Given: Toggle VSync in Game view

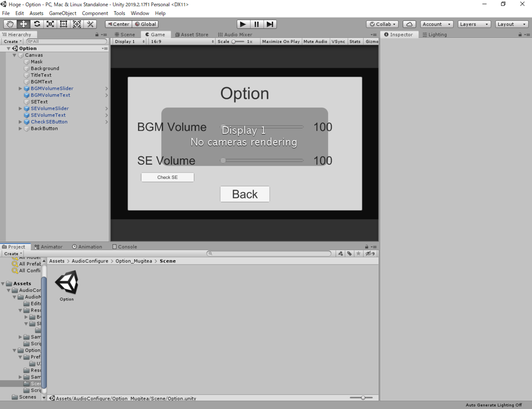Looking at the screenshot, I should (x=338, y=41).
